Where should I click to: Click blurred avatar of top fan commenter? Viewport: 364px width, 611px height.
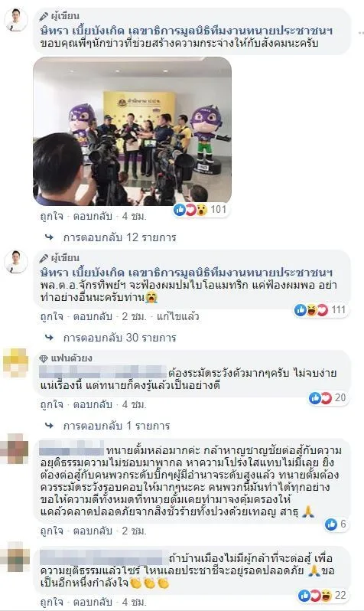[15, 363]
